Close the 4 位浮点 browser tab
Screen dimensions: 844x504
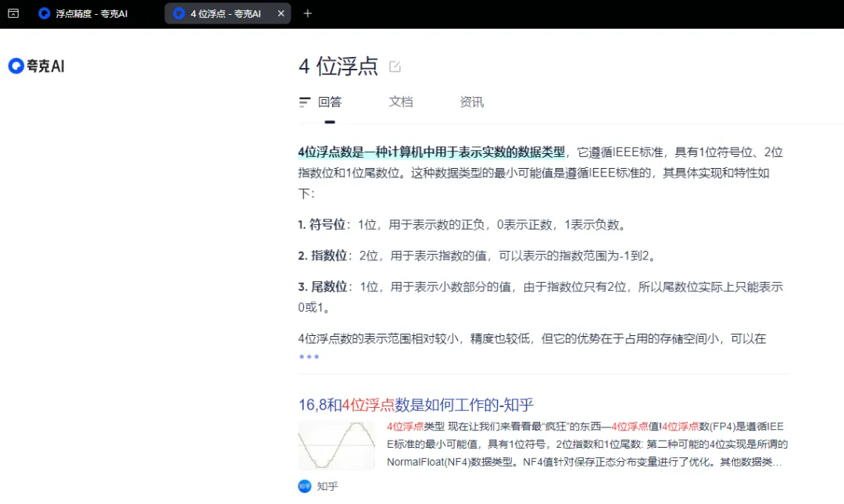(281, 13)
